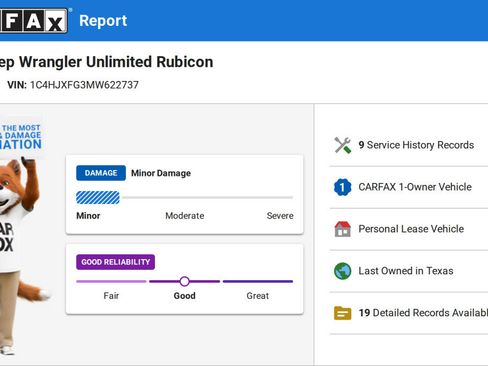
Task: Click the Good reliability label
Action: click(x=184, y=296)
